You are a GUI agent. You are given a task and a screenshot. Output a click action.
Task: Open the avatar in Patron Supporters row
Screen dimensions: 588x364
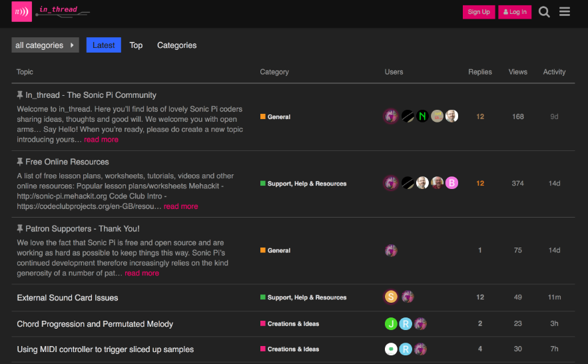[391, 250]
